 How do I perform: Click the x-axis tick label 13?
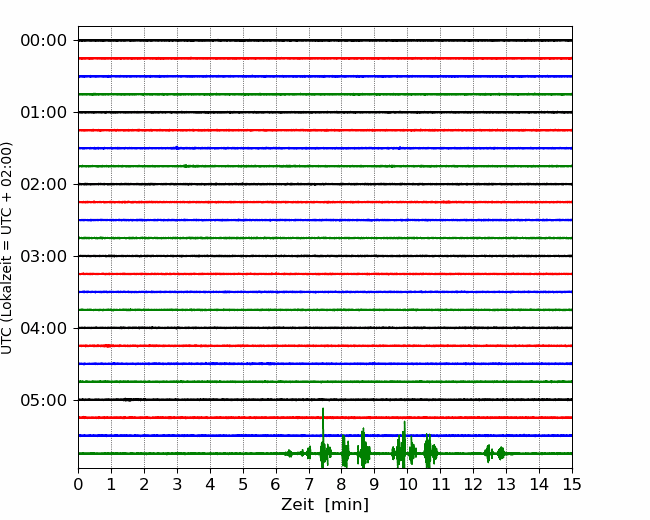click(506, 484)
